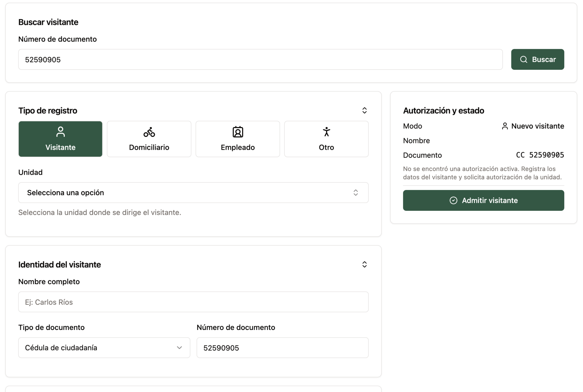Click the magnifying glass search icon

[524, 60]
